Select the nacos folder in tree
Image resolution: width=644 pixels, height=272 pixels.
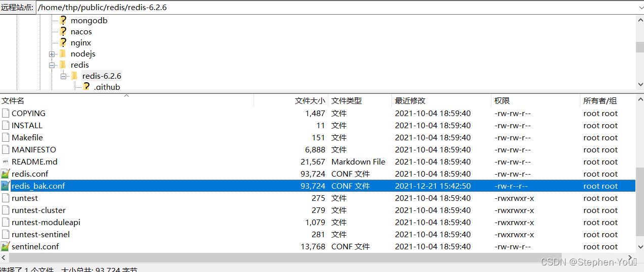coord(81,32)
